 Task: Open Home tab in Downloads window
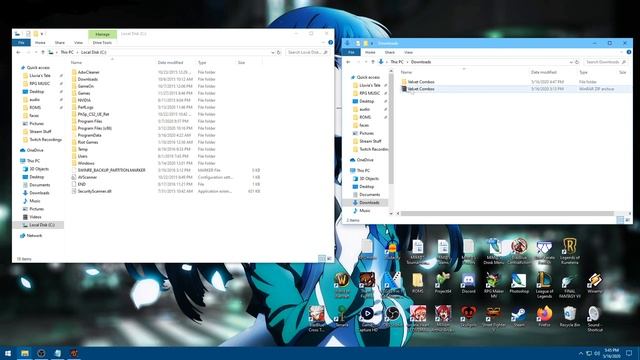click(x=370, y=52)
